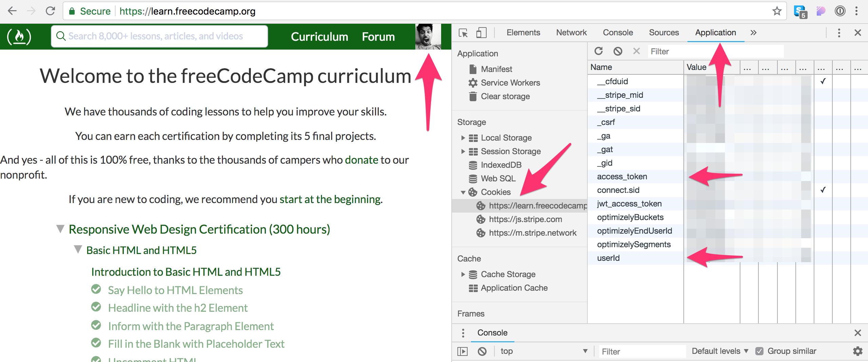Viewport: 868px width, 362px height.
Task: Toggle the device toolbar
Action: [x=481, y=33]
